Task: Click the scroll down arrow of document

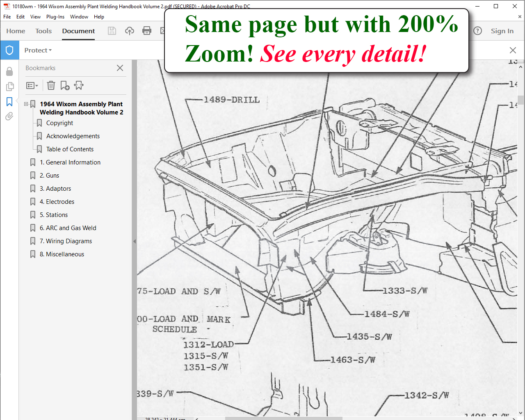Action: [521, 413]
